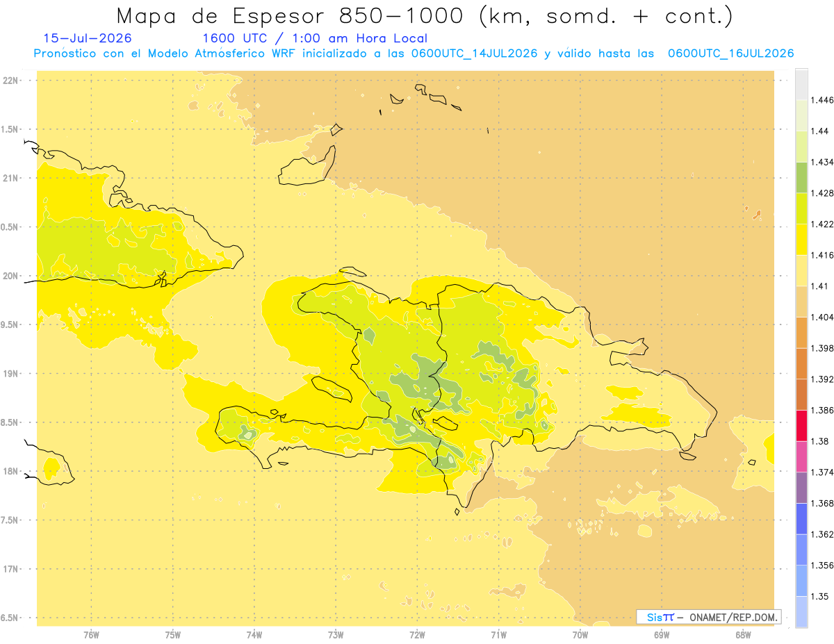The width and height of the screenshot is (834, 644).
Task: Pick the orange legend swatch between 1.398 and 1.404
Action: tap(801, 332)
